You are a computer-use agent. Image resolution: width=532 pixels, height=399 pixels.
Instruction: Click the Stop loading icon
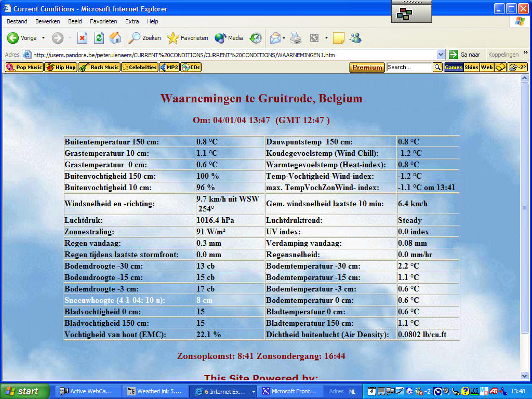(82, 38)
